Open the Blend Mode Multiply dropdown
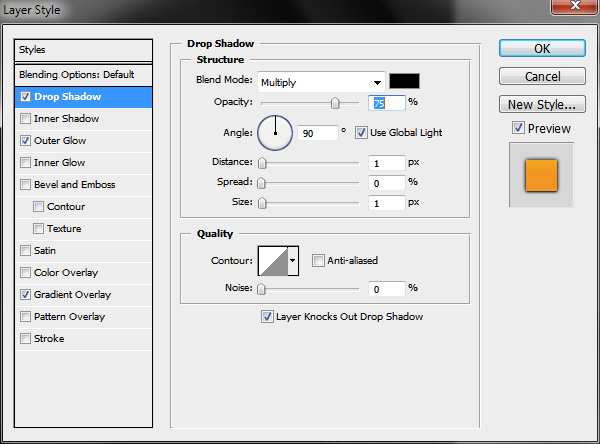The image size is (600, 444). [x=321, y=82]
